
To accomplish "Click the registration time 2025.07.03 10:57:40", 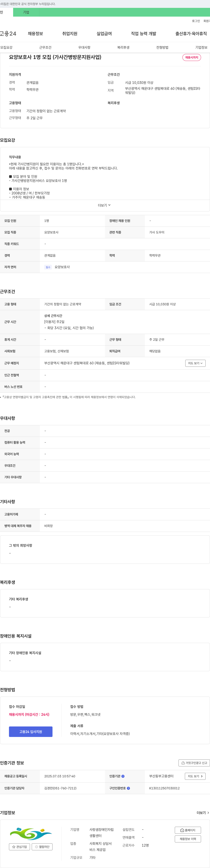I will [60, 776].
